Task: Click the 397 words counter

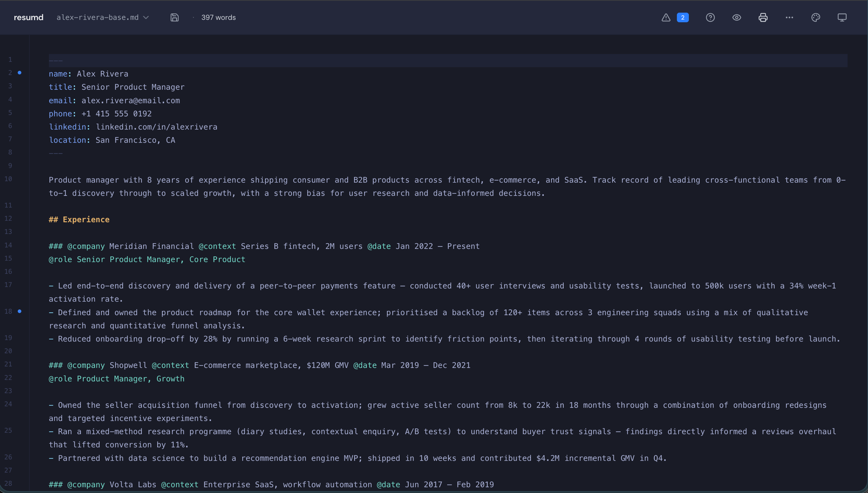Action: pos(218,17)
